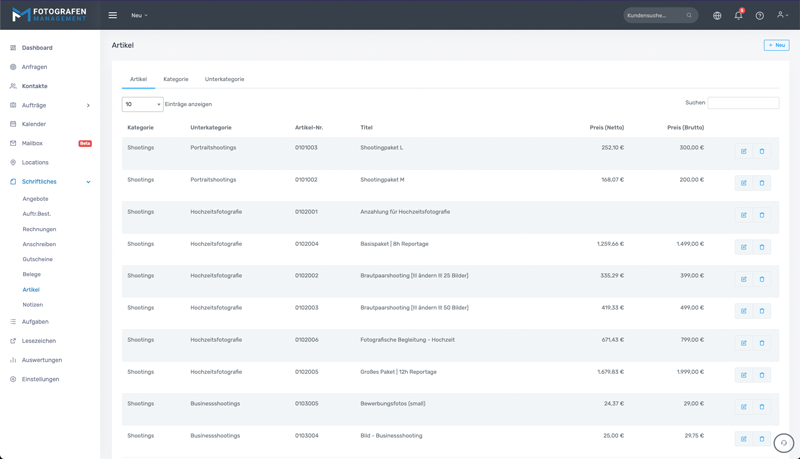Sort table by Preis (Brutto) column

(x=685, y=128)
